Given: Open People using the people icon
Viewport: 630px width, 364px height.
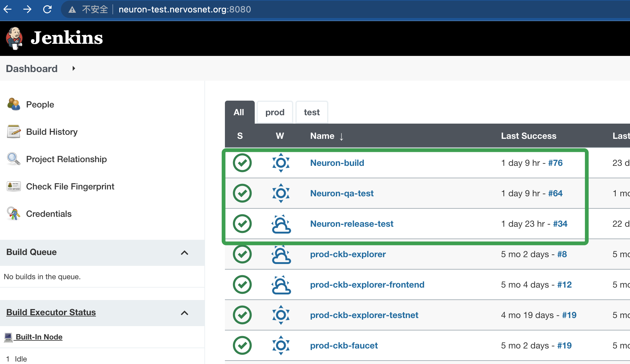Looking at the screenshot, I should [13, 104].
